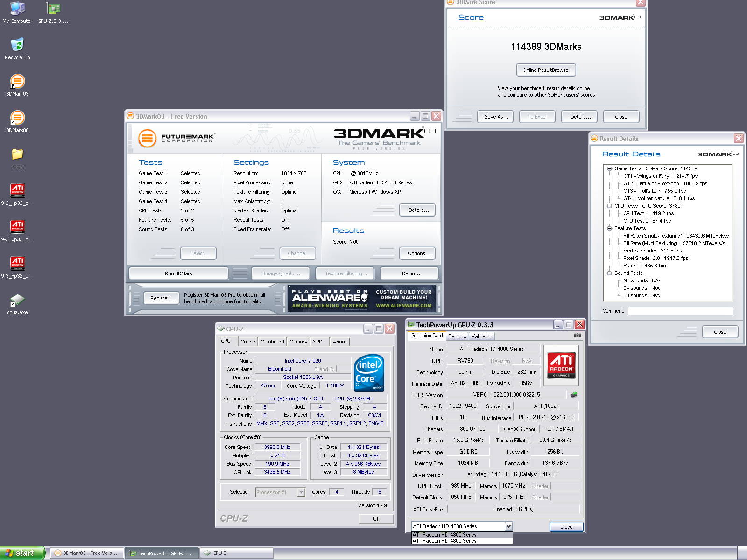The width and height of the screenshot is (747, 560).
Task: Open the GPU selection dropdown in GPU-Z
Action: click(508, 526)
